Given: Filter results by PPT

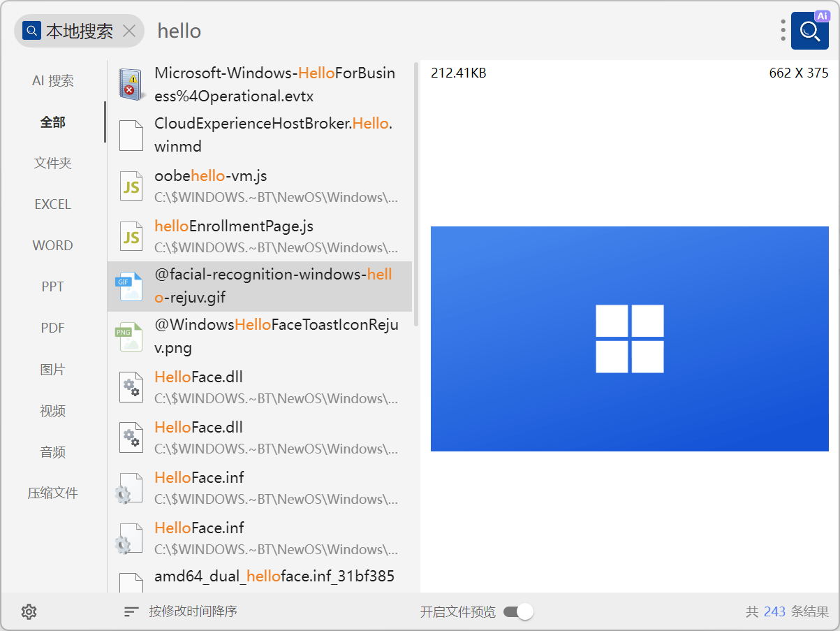Looking at the screenshot, I should tap(53, 287).
